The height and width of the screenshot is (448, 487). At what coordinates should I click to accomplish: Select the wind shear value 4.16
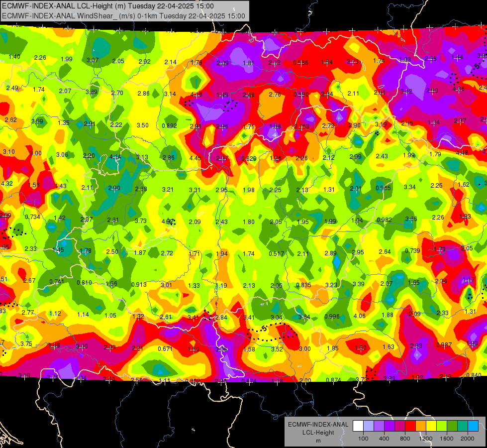196,94
